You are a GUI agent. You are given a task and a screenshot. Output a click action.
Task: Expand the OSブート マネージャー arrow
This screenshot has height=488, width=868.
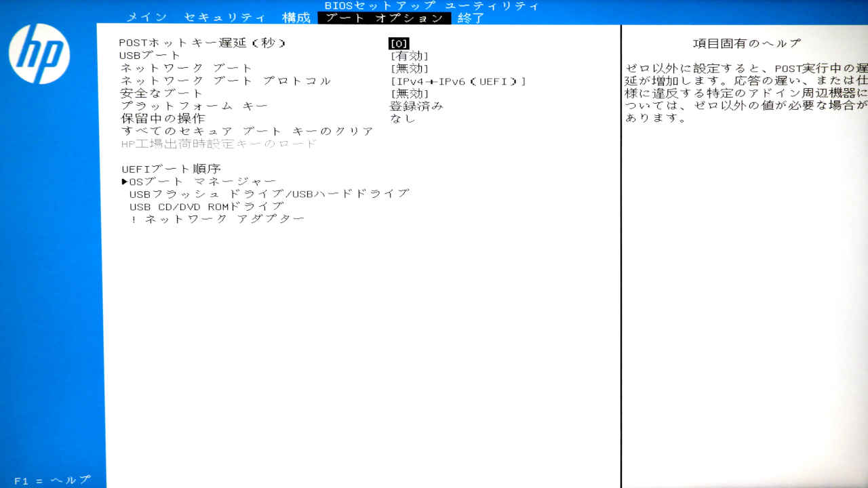pos(125,182)
